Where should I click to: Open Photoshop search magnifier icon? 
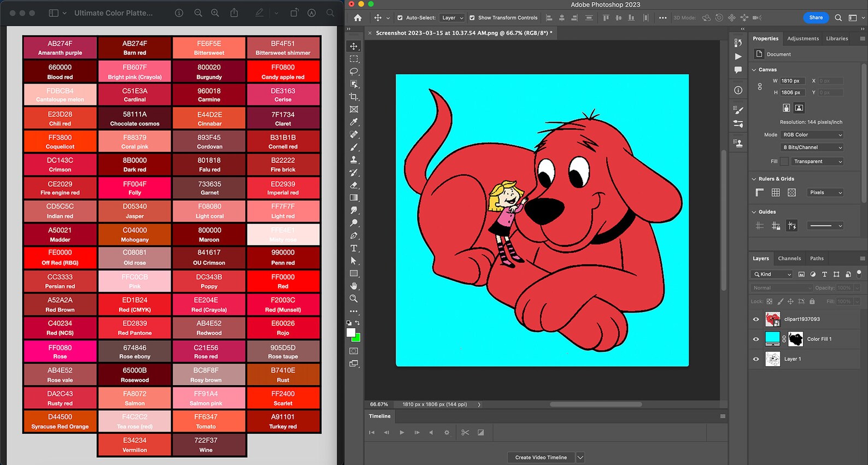pyautogui.click(x=838, y=18)
